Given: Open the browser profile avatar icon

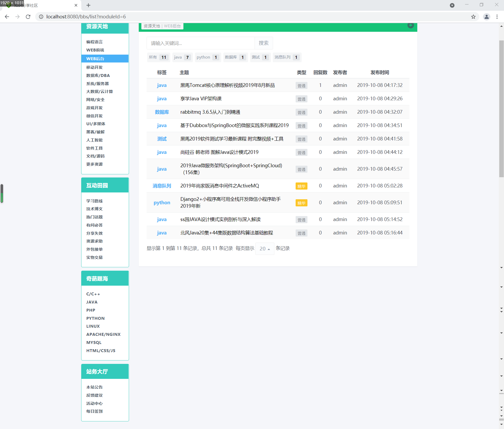Looking at the screenshot, I should tap(487, 17).
